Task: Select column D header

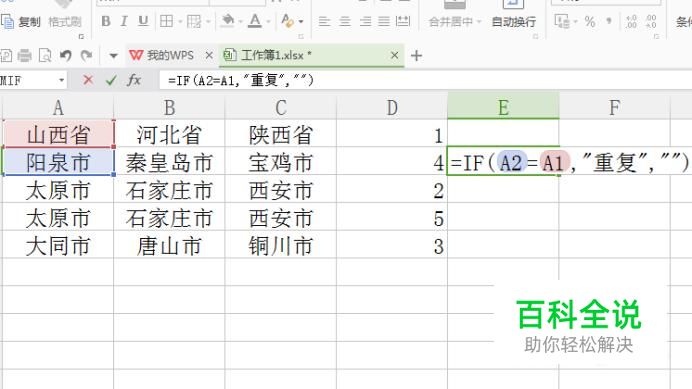Action: pos(392,108)
